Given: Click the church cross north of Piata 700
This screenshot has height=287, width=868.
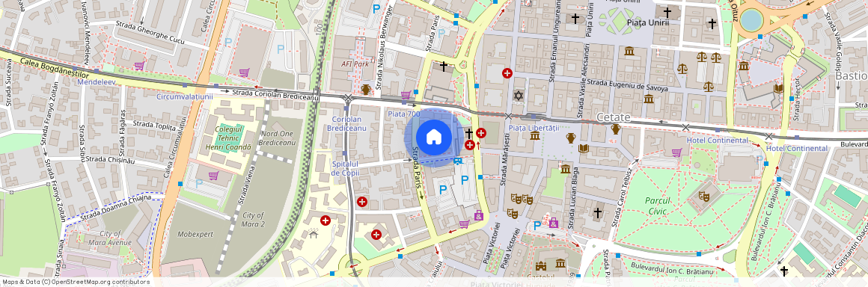Looking at the screenshot, I should point(443,67).
